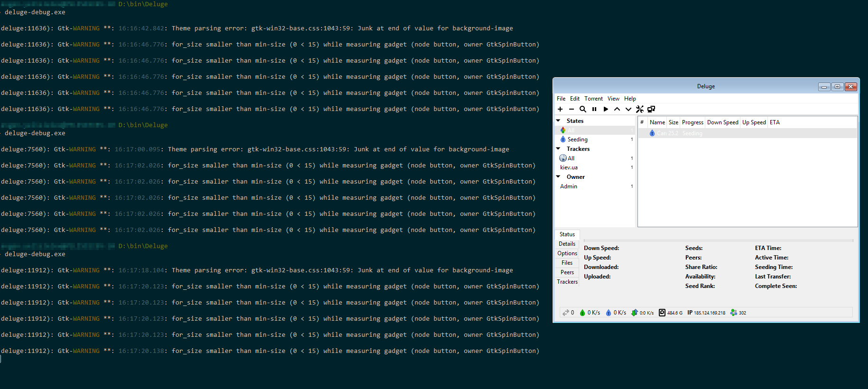This screenshot has width=868, height=389.
Task: Sort by the Size column header
Action: pyautogui.click(x=673, y=122)
